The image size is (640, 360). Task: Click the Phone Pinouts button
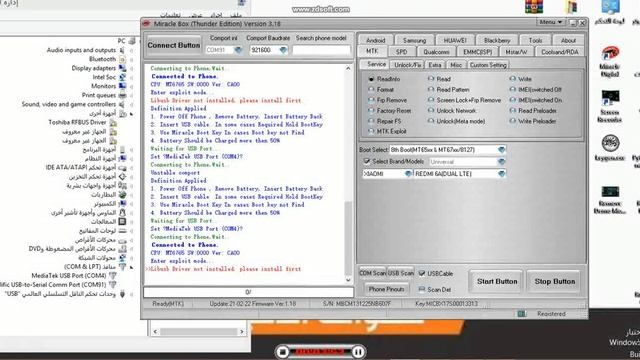click(386, 289)
